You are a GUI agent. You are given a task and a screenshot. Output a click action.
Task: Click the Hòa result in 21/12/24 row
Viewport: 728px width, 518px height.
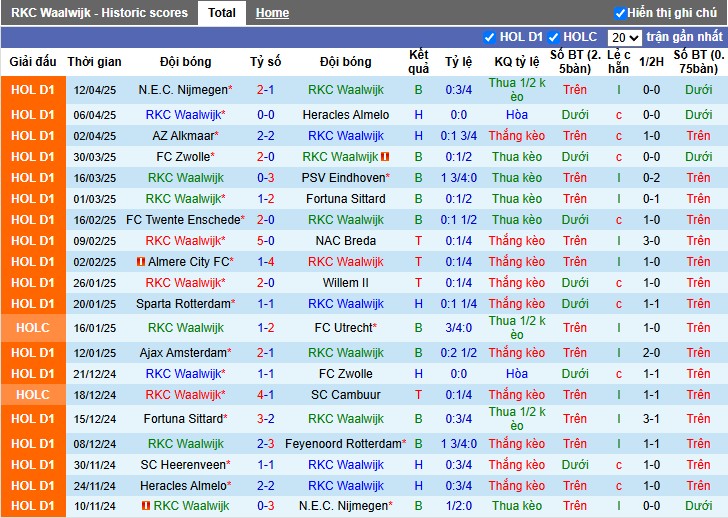point(517,374)
